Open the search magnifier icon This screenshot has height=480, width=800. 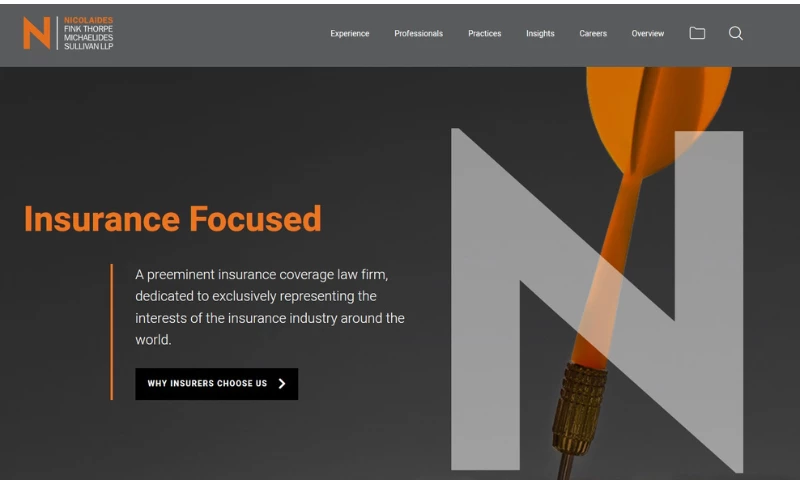735,33
